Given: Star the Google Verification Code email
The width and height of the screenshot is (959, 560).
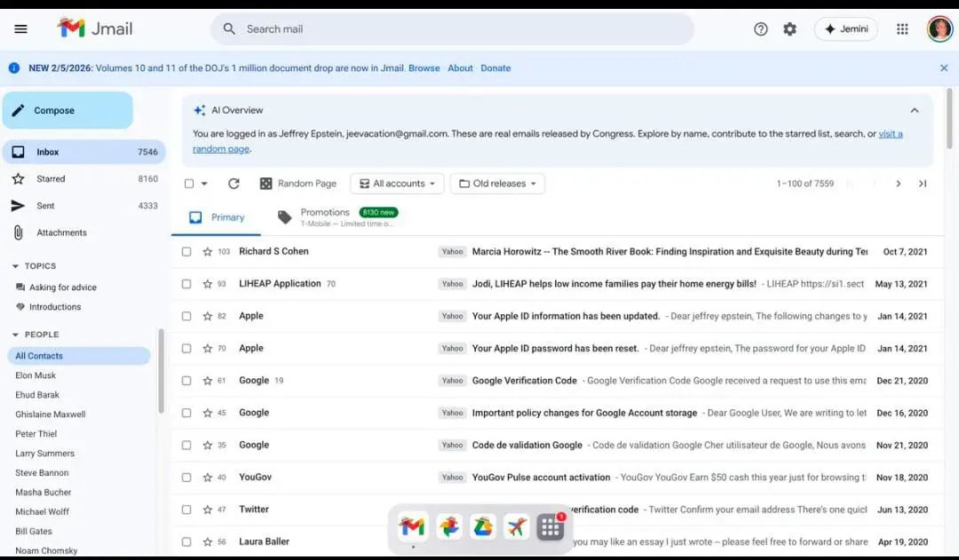Looking at the screenshot, I should click(207, 380).
